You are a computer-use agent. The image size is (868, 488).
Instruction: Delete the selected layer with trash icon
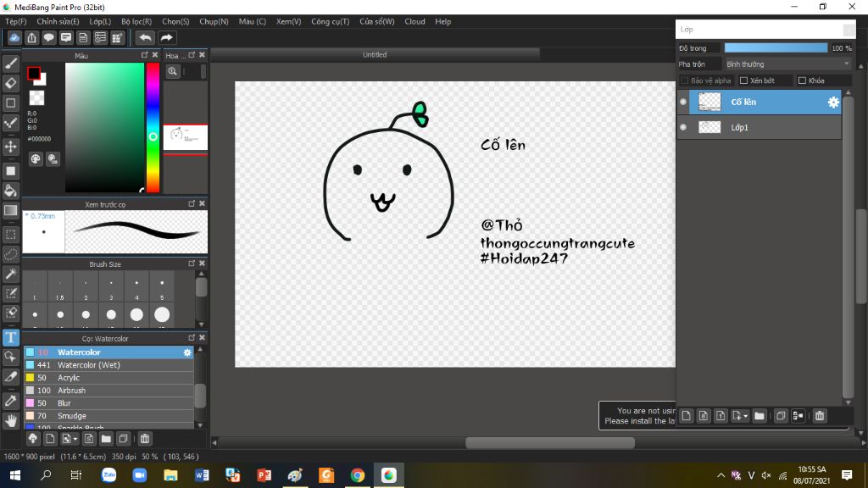coord(820,415)
